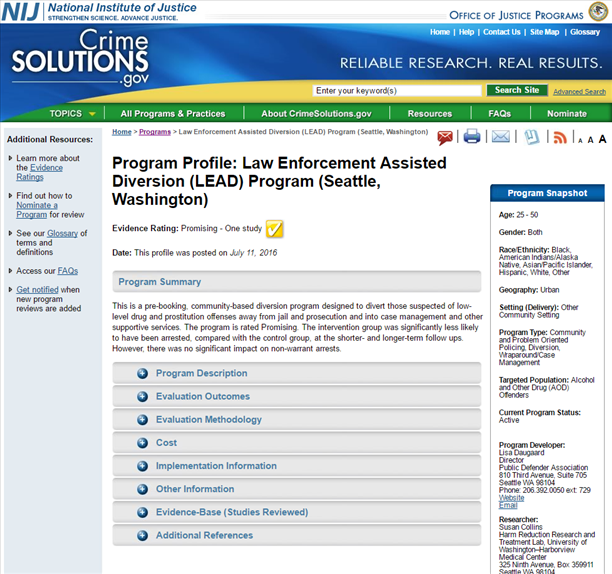
Task: Expand the Implementation Information section
Action: [x=297, y=466]
